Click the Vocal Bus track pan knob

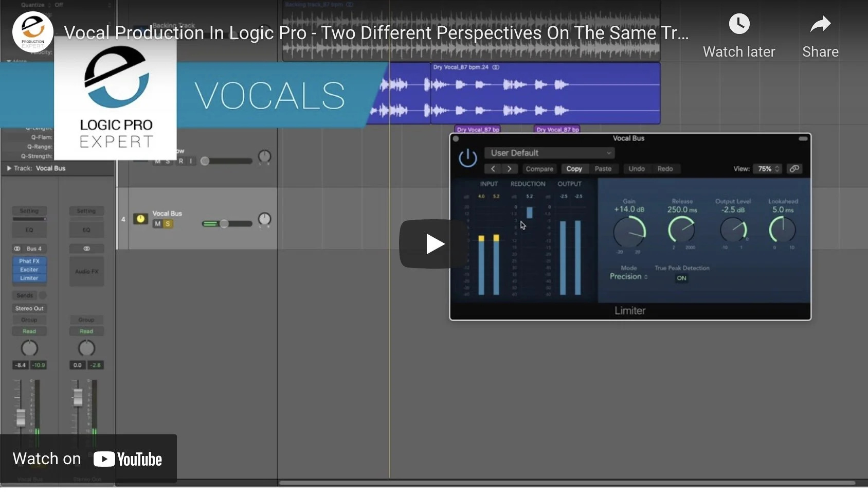[264, 219]
